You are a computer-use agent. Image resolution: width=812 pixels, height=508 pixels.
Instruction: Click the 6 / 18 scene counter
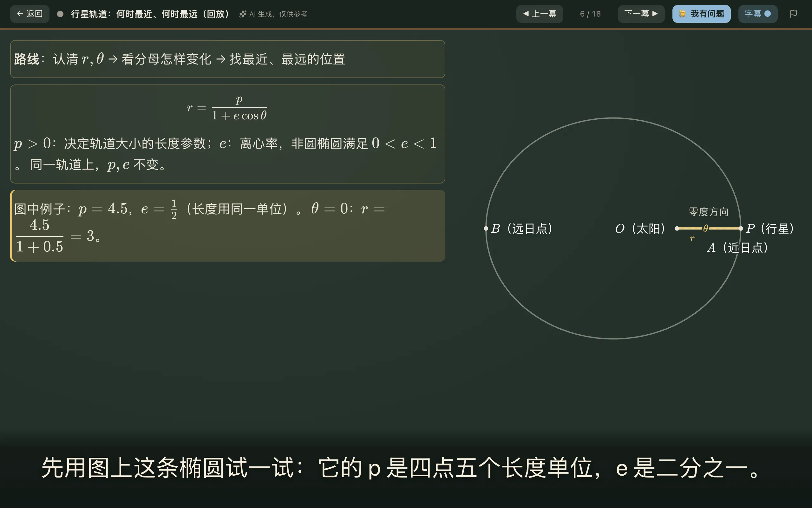590,14
